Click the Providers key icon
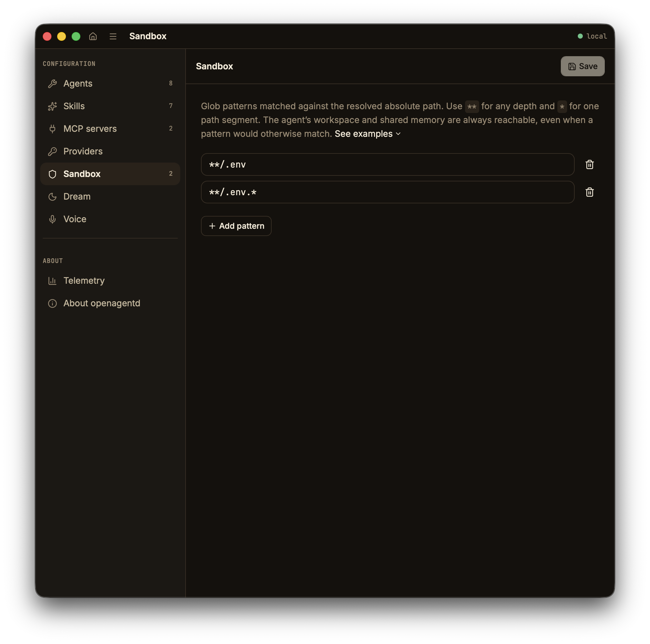The height and width of the screenshot is (644, 650). point(52,151)
